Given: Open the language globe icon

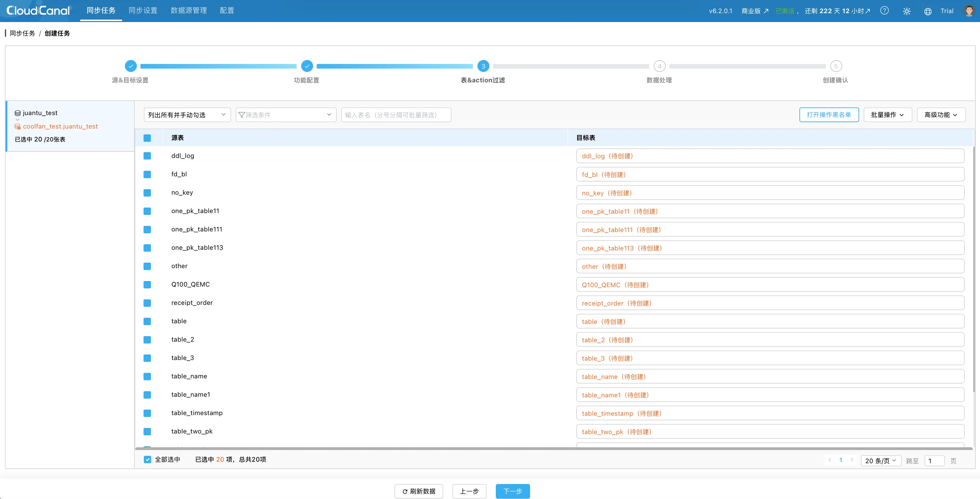Looking at the screenshot, I should tap(928, 11).
